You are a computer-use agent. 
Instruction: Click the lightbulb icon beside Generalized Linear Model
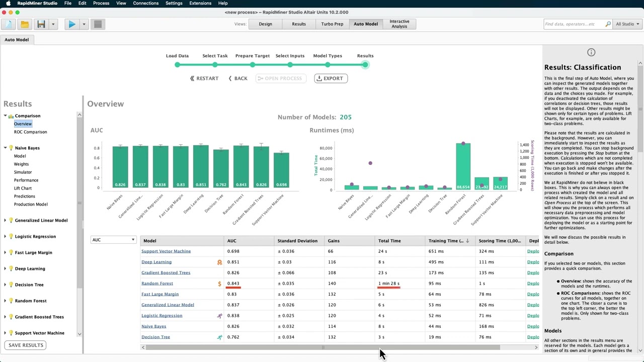[11, 221]
